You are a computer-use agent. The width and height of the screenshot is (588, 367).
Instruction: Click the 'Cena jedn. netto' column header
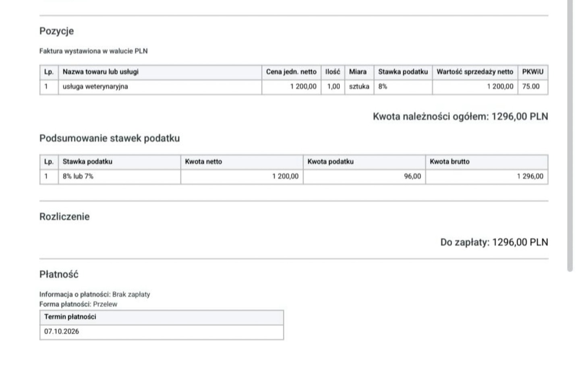coord(291,72)
